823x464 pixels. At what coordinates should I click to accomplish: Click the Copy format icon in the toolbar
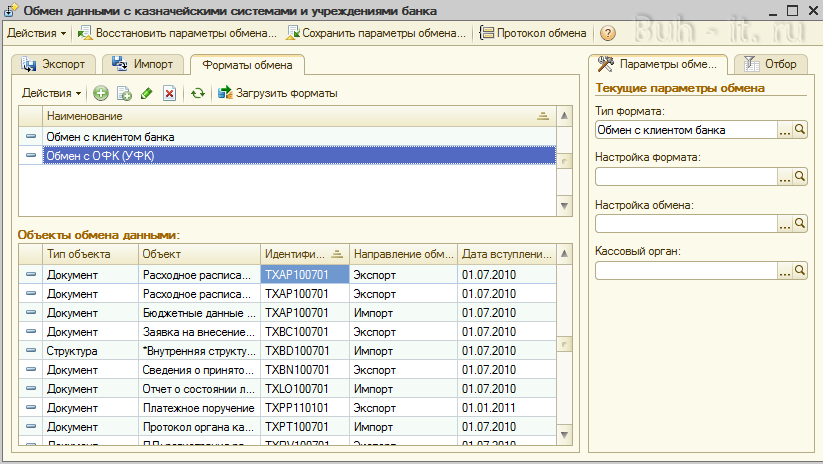pos(124,93)
